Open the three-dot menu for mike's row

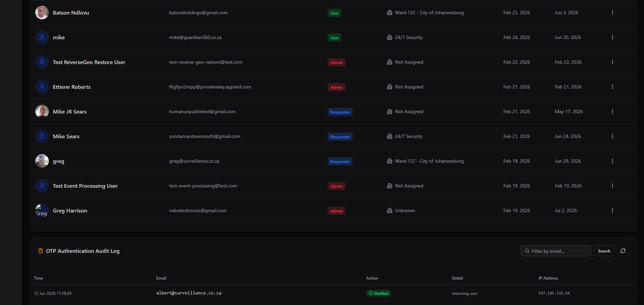612,37
